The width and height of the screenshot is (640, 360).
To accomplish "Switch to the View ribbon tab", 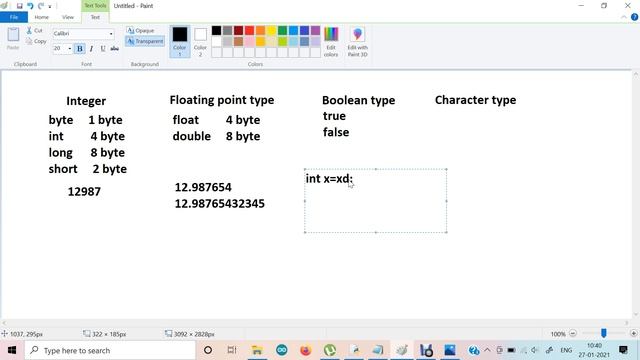I will 68,17.
